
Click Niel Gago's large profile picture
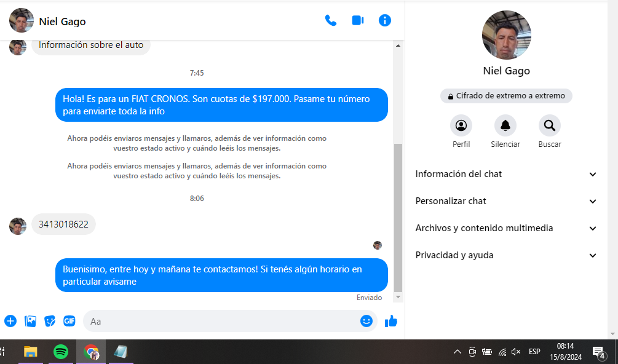click(x=506, y=35)
